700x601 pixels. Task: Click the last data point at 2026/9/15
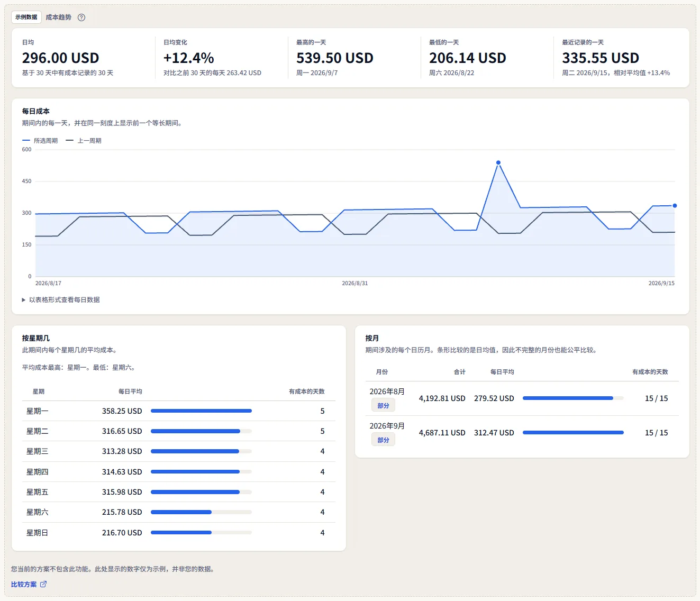[675, 206]
